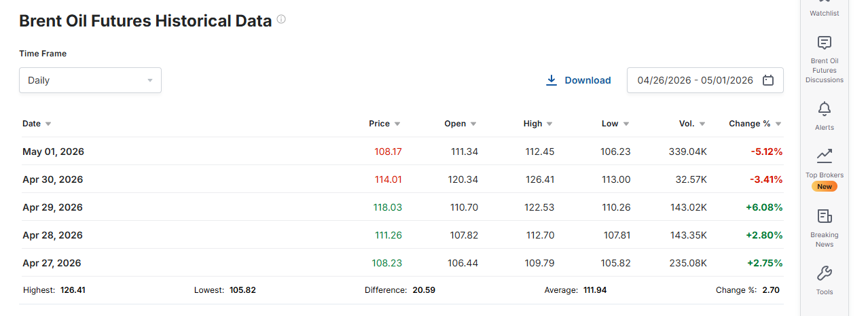Open the Tools wrench icon

[825, 274]
